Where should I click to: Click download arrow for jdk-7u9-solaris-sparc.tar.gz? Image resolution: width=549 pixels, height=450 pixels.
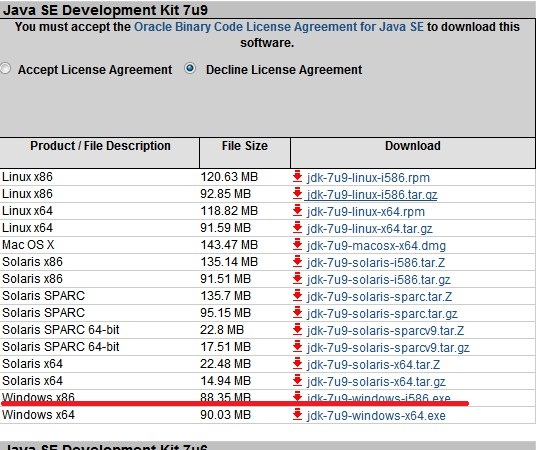(297, 312)
